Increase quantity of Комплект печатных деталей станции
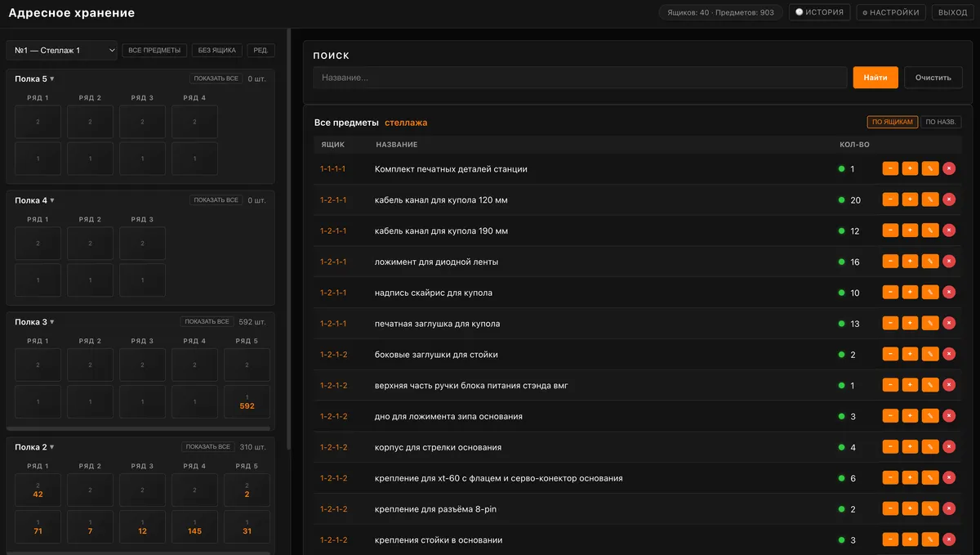980x555 pixels. coord(910,168)
